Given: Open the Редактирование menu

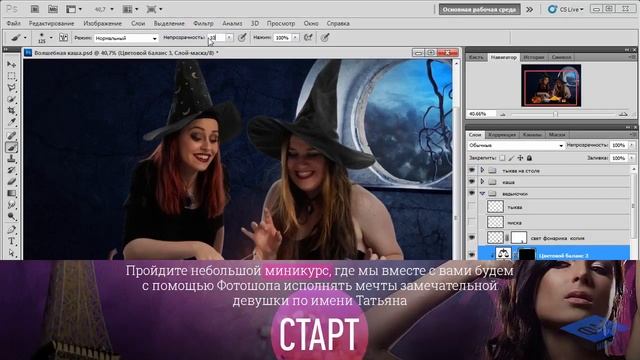Looking at the screenshot, I should [x=51, y=24].
